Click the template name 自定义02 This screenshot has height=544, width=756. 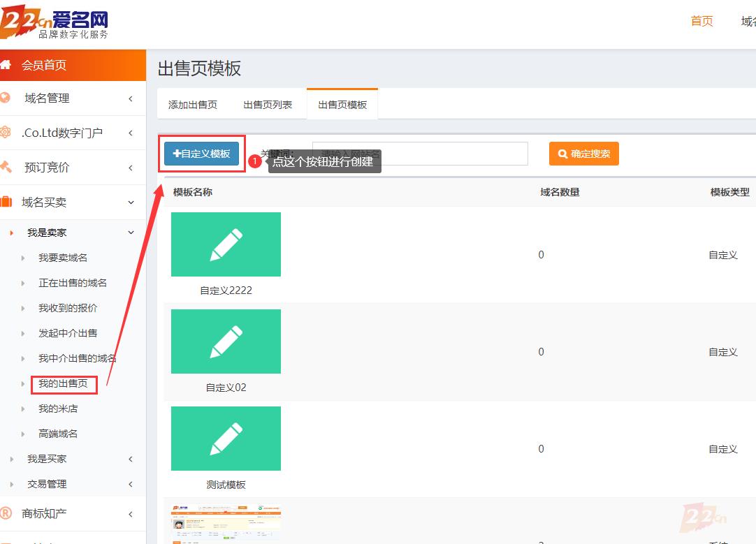pos(226,388)
